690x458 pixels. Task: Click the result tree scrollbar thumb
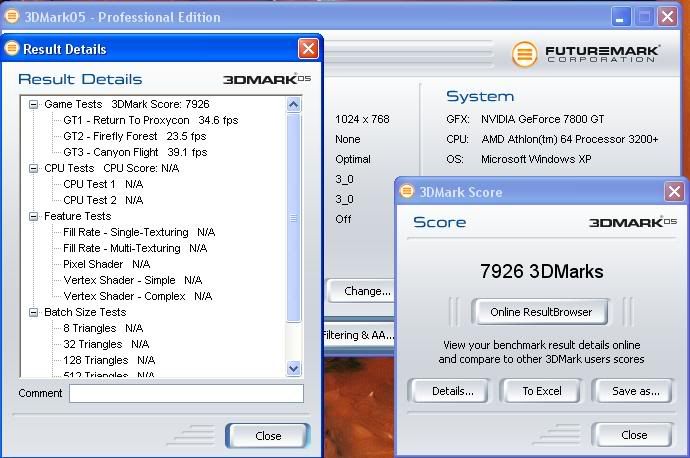[294, 218]
